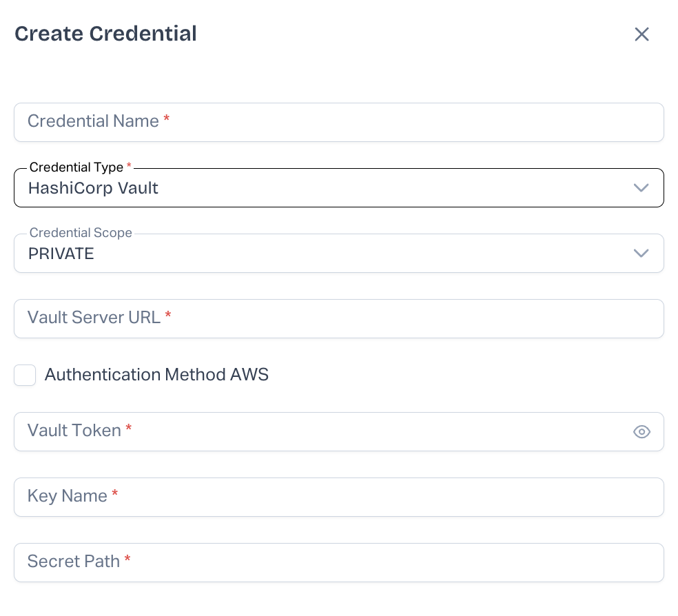Close the Create Credential dialog

coord(641,34)
